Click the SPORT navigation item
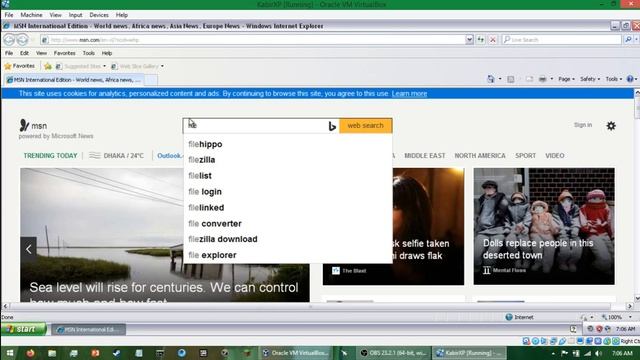The image size is (640, 360). [525, 156]
